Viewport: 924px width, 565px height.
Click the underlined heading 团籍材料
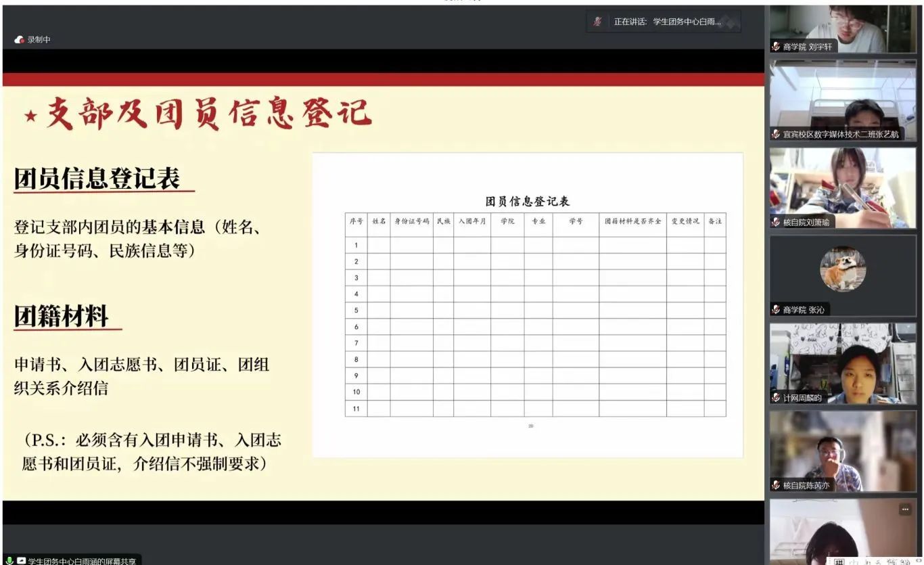[62, 316]
